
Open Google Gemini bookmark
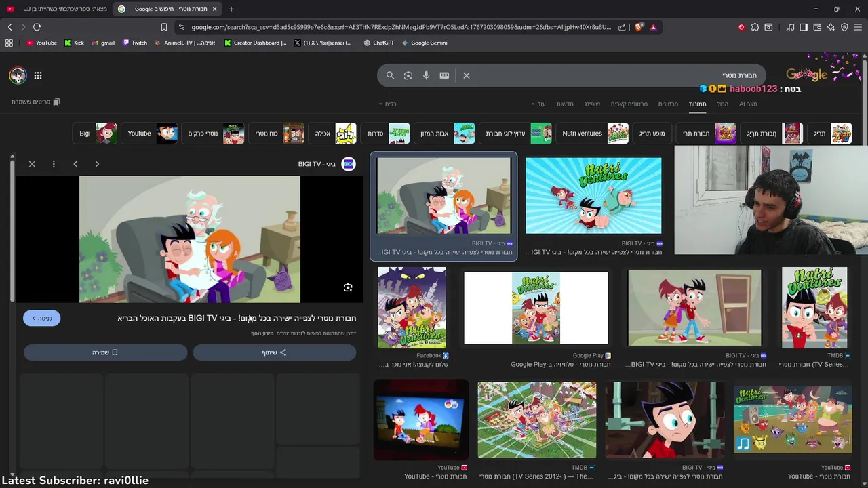click(425, 43)
